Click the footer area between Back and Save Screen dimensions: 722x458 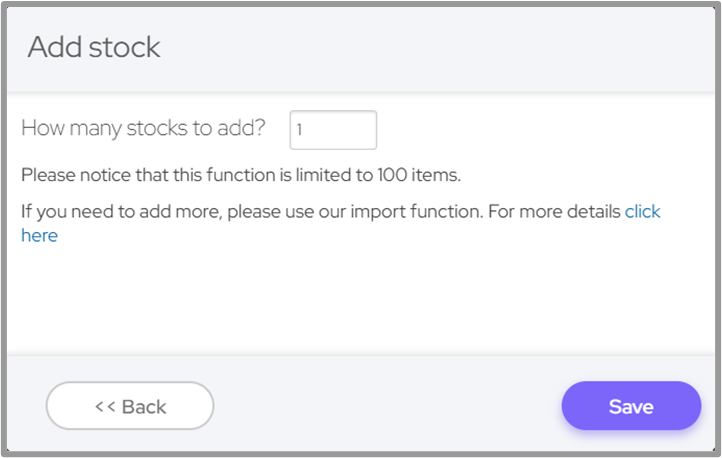click(390, 406)
